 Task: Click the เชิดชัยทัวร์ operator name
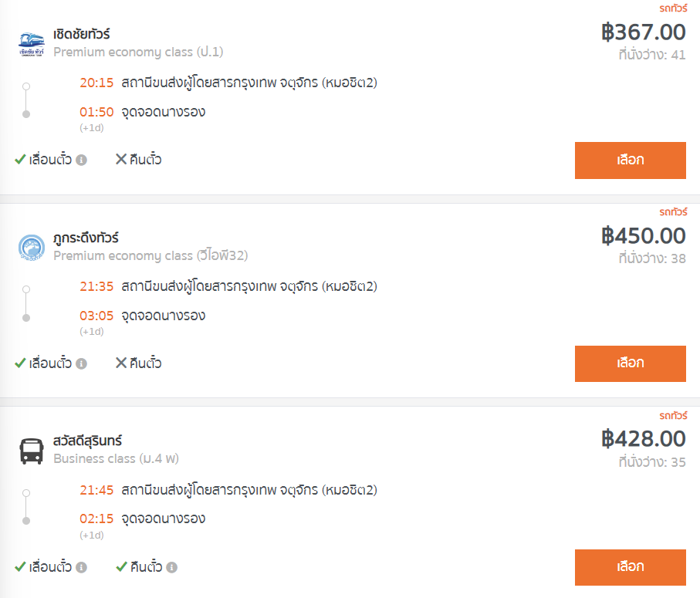coord(82,34)
